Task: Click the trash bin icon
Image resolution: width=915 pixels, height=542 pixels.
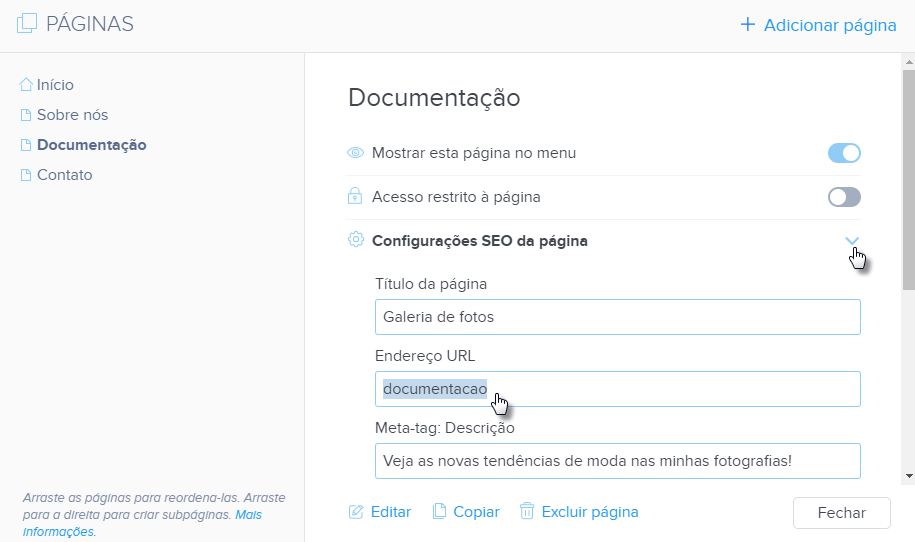Action: point(527,511)
